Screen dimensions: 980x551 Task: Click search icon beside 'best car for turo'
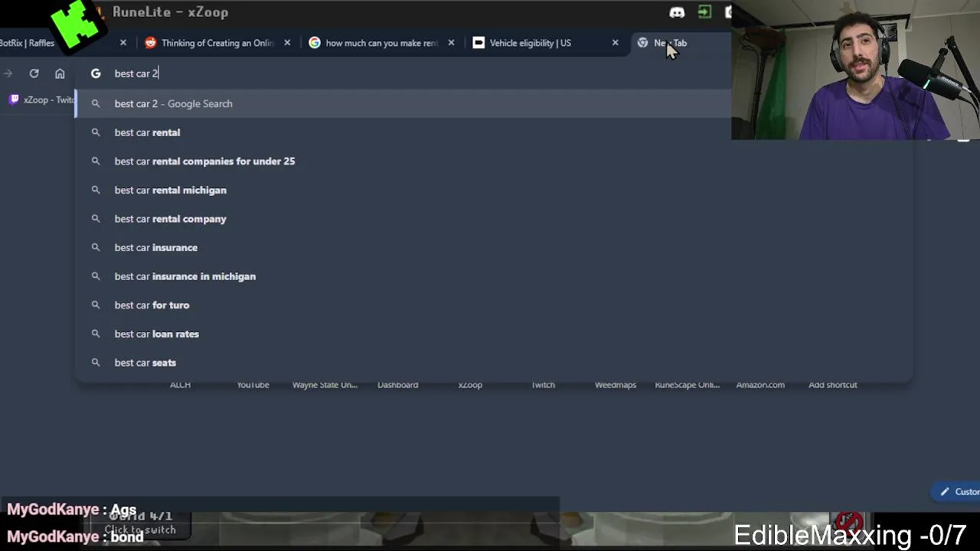coord(96,305)
